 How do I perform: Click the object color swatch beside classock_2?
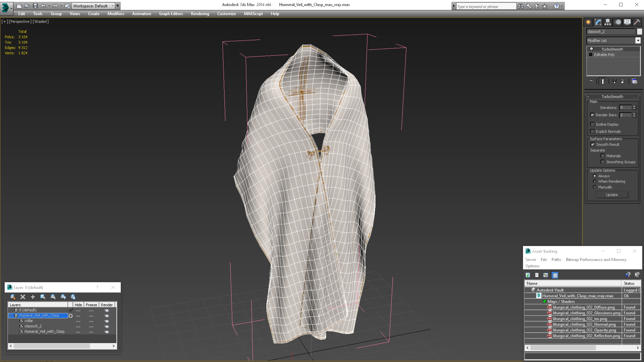click(x=639, y=32)
